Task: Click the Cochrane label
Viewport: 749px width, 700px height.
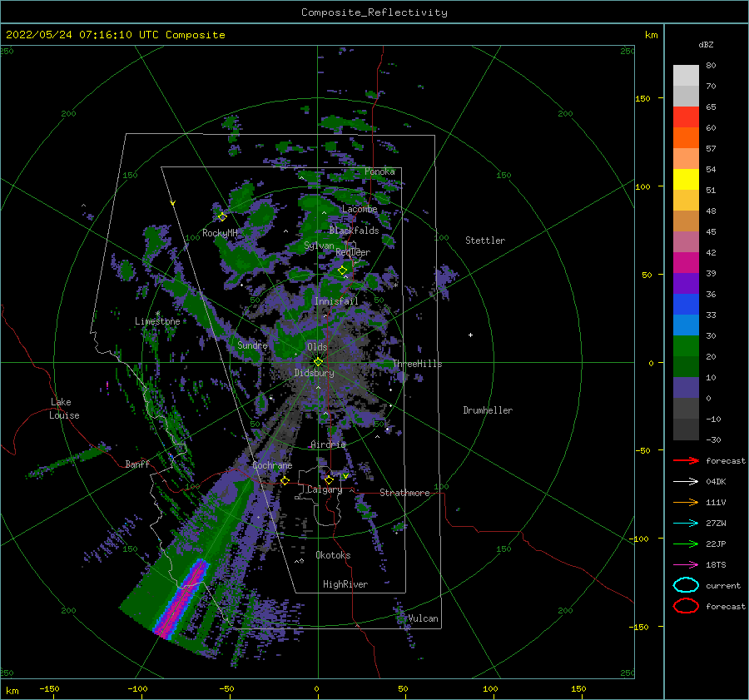Action: click(x=272, y=465)
